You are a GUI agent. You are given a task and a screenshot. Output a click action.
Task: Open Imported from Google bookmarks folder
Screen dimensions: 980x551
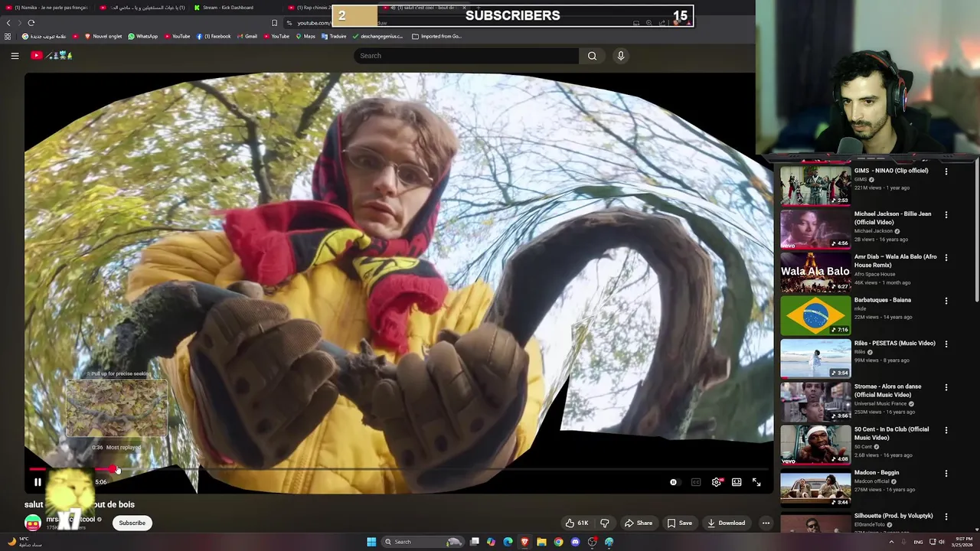[437, 36]
